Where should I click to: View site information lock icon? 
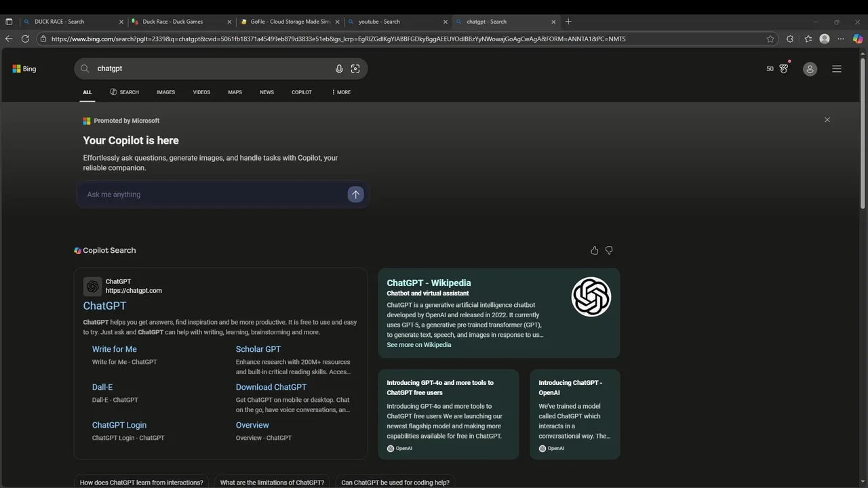coord(43,39)
